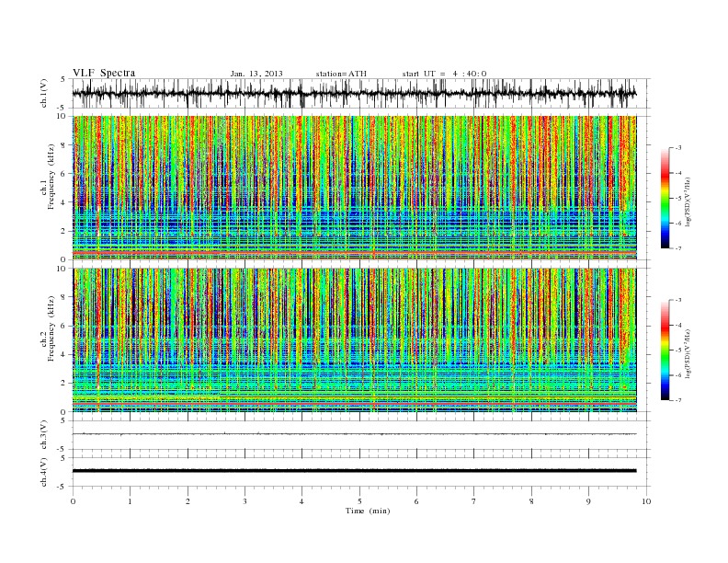The height and width of the screenshot is (563, 728).
Task: Click the ch.1 spectrogram color scale bar
Action: click(665, 198)
